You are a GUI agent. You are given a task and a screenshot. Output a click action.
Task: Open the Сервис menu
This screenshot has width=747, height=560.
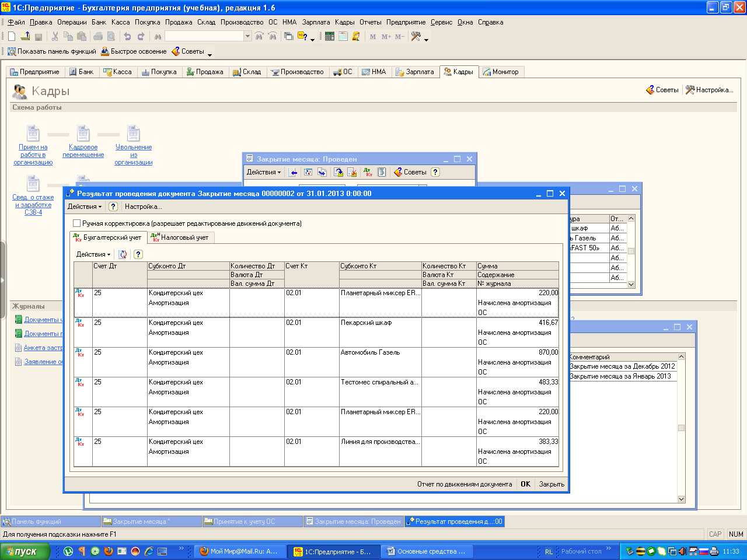tap(441, 22)
